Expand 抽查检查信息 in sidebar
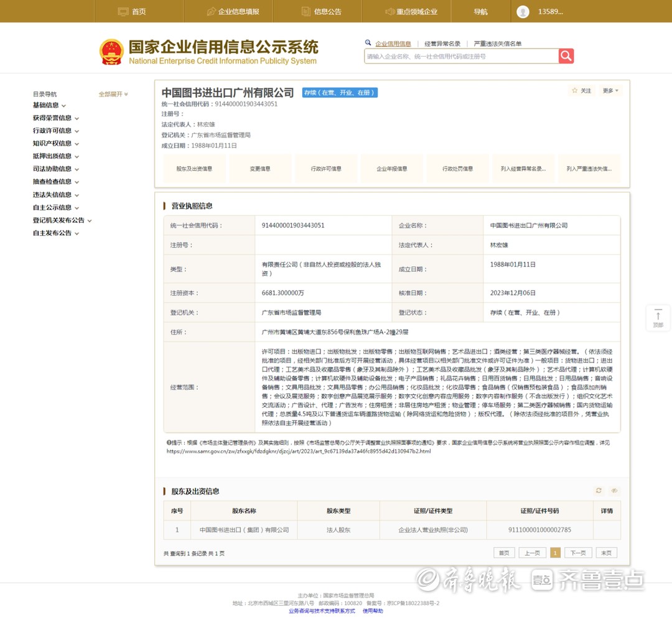Screen dimensions: 672x622 tap(56, 182)
